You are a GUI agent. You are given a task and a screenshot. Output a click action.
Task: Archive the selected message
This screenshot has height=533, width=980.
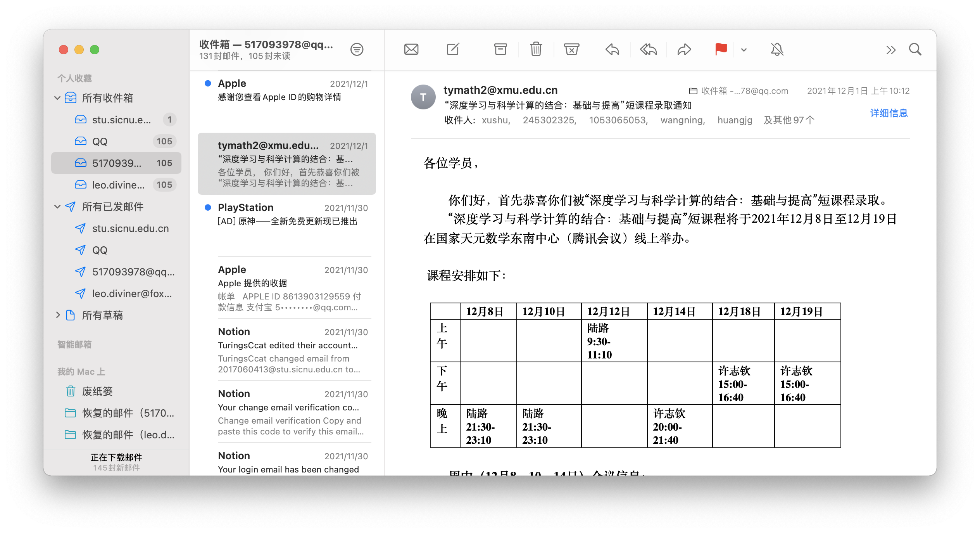(x=500, y=50)
